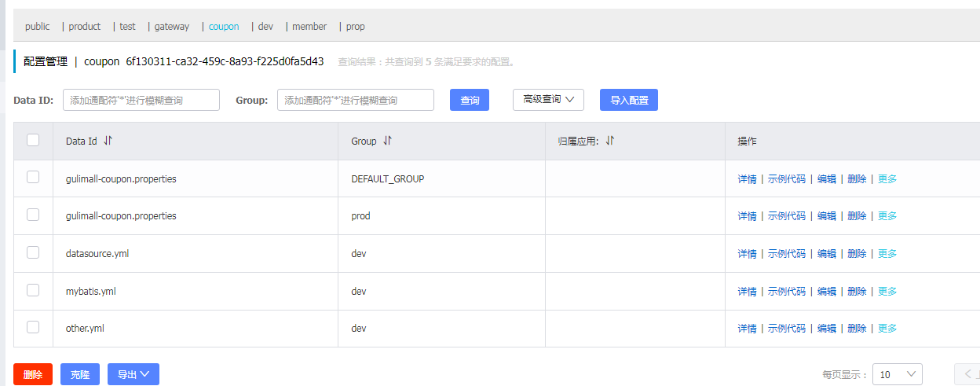
Task: Open 详情 for prod gulimall-coupon.properties
Action: pyautogui.click(x=747, y=215)
